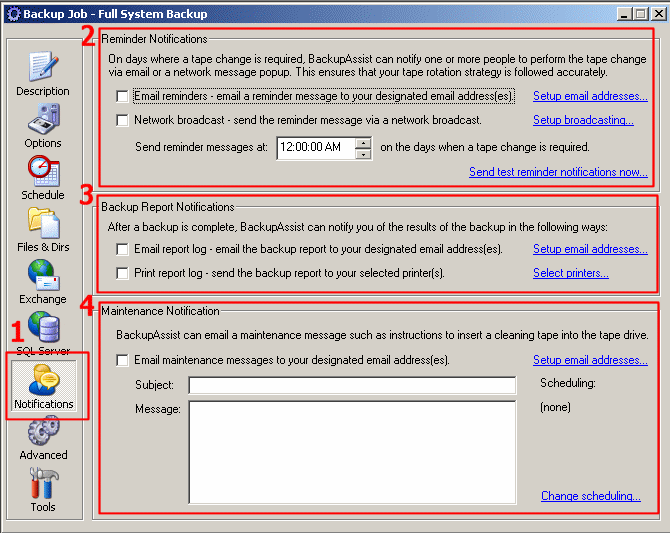Screen dimensions: 670x533
Task: Click the Maintenance Notification group title
Action: pos(160,311)
